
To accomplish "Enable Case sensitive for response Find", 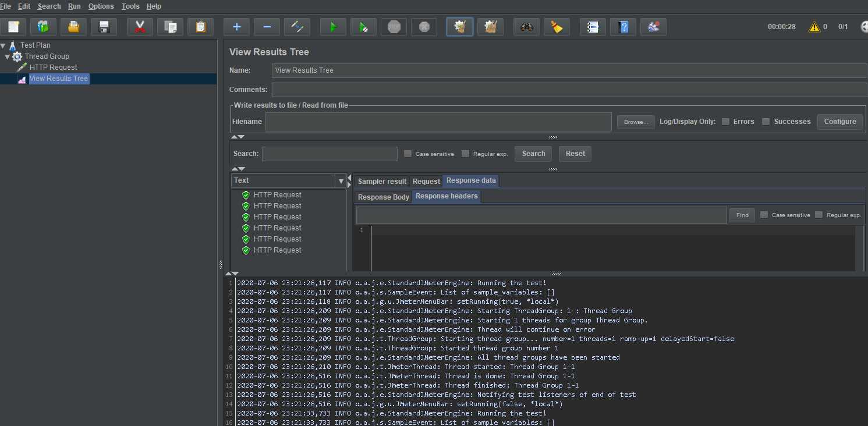I will tap(764, 215).
